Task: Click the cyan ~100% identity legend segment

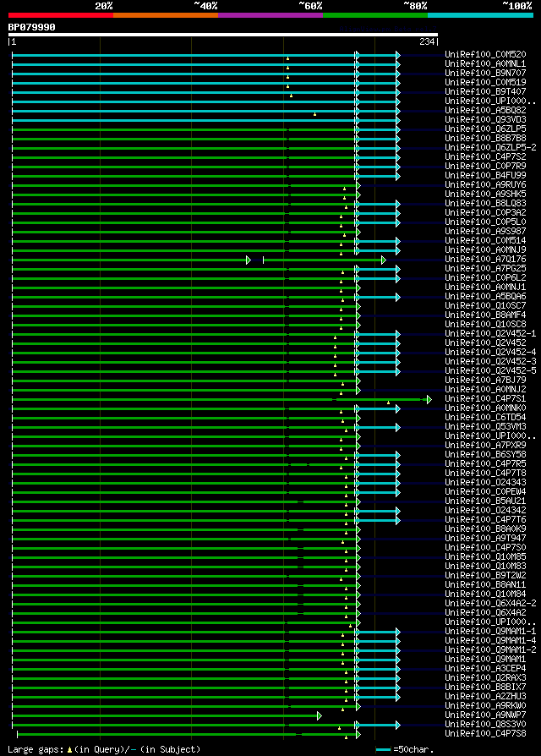Action: point(480,15)
